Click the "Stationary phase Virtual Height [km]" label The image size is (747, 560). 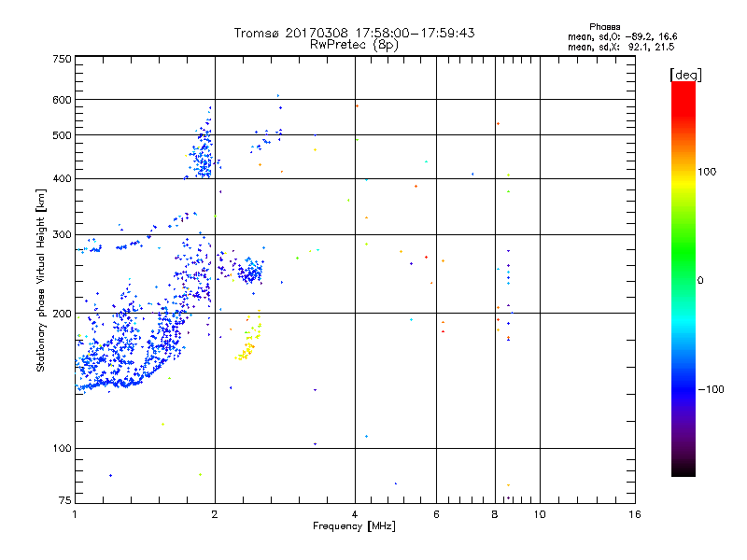(41, 280)
